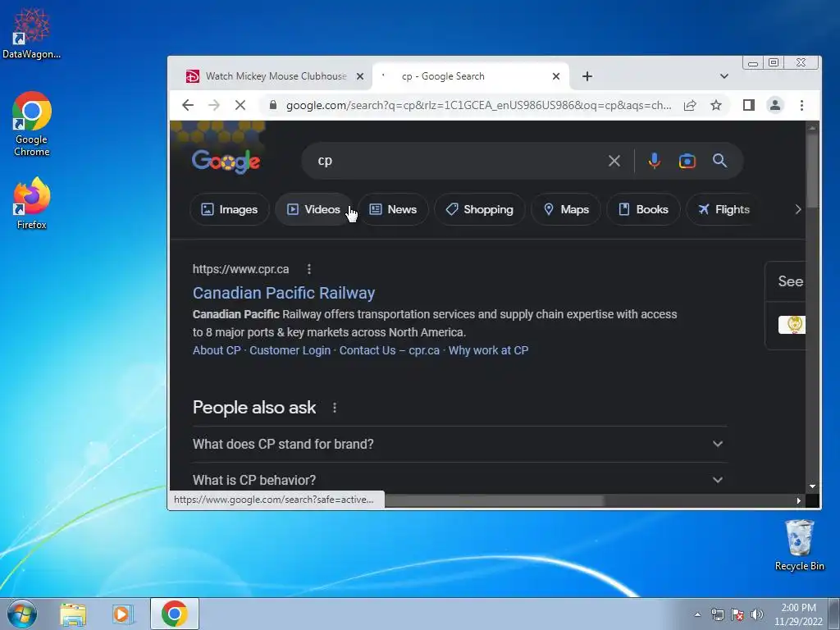This screenshot has width=840, height=630.
Task: Click the Google logo
Action: click(226, 161)
